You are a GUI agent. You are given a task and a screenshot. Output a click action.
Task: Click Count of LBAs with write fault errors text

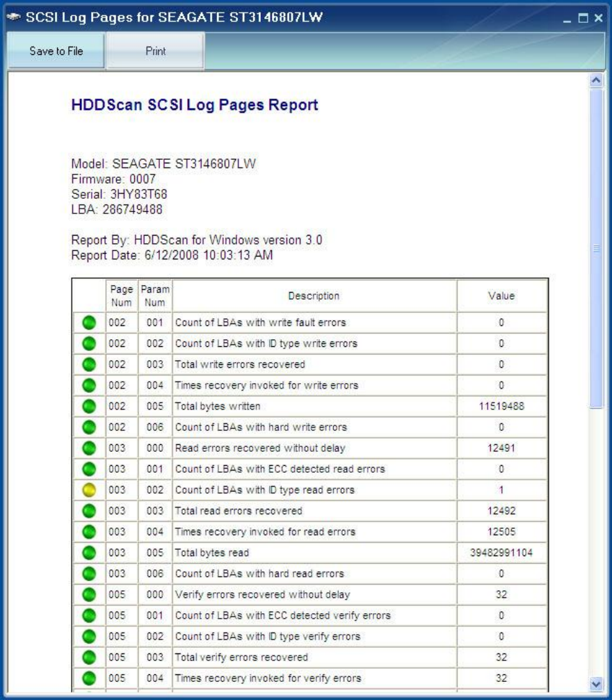point(260,323)
